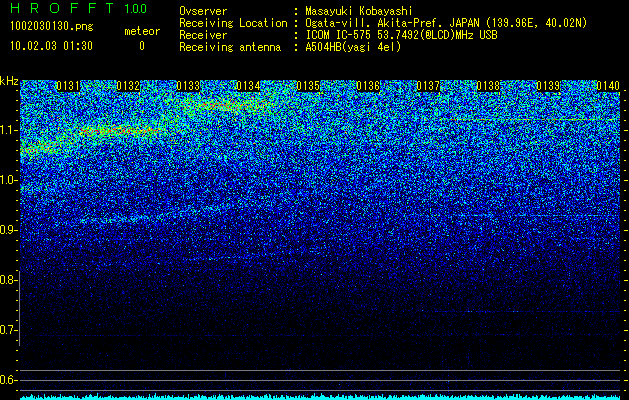Click the 0140 time marker
Image resolution: width=629 pixels, height=400 pixels.
(x=608, y=86)
